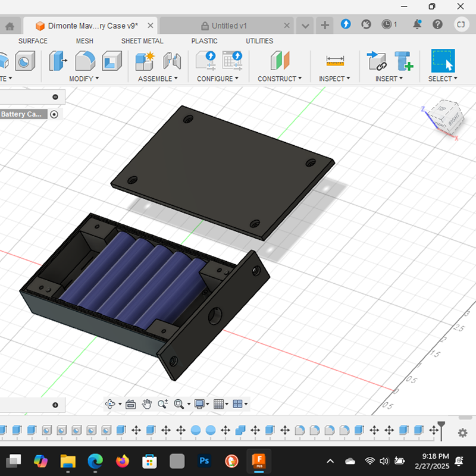Close the Dimonte Mav...ry Case v9 tab
The height and width of the screenshot is (476, 476).
151,26
